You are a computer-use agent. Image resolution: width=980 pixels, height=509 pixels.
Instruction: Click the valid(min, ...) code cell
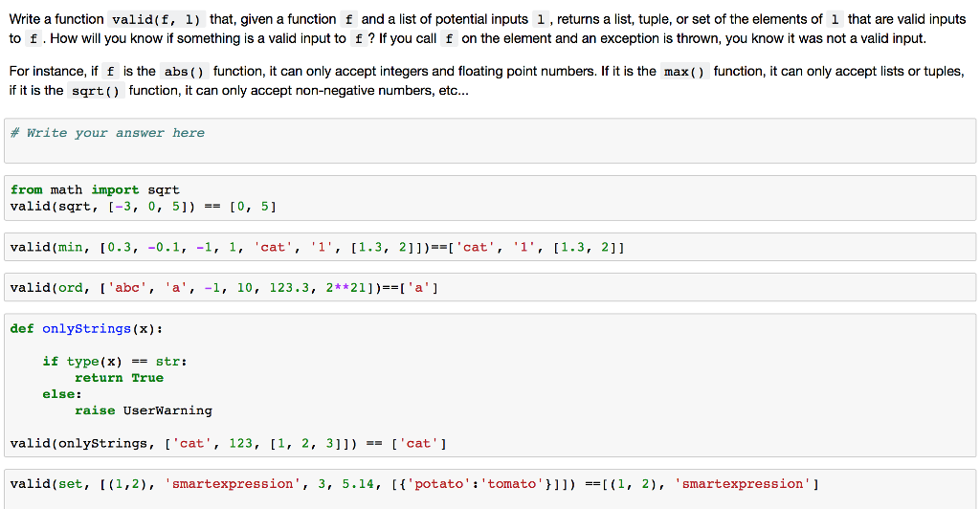click(x=490, y=247)
